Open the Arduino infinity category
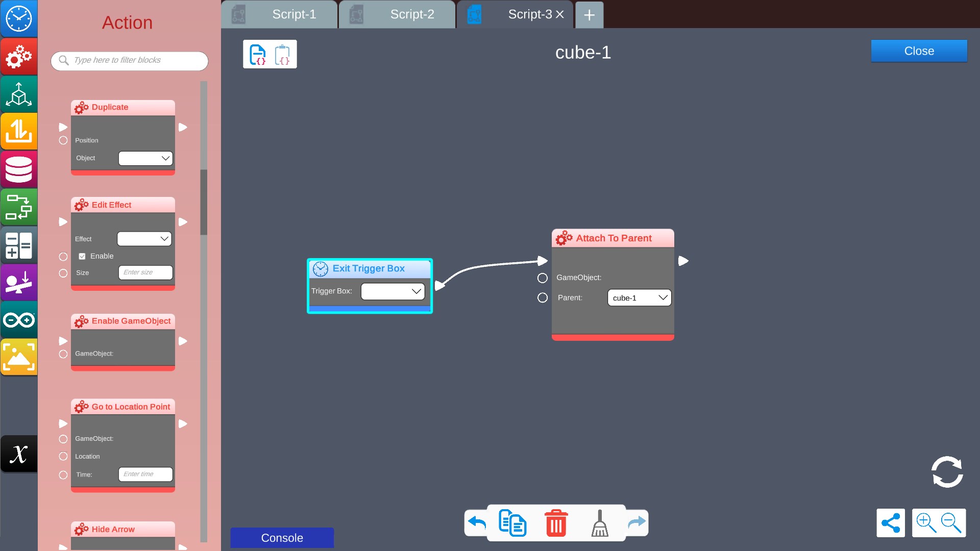 click(x=19, y=320)
